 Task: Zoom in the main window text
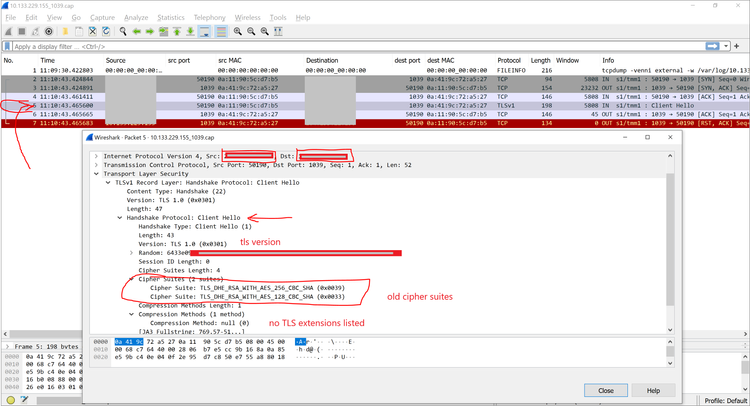238,31
